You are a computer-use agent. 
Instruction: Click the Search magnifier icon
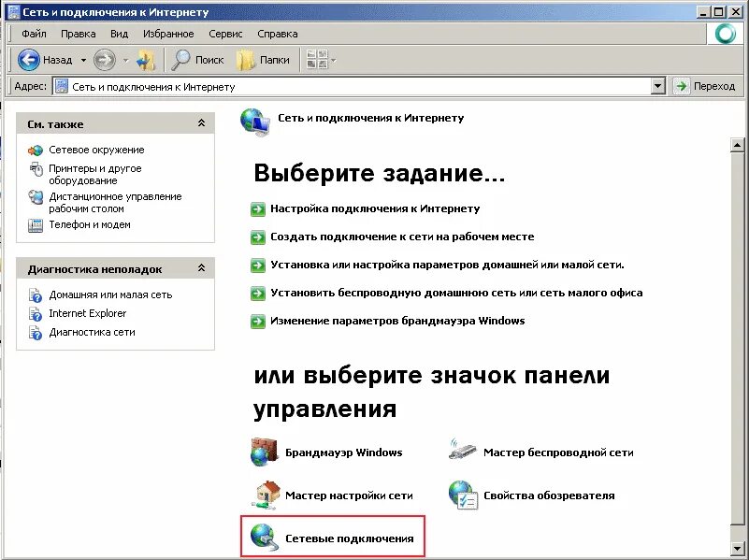[180, 60]
